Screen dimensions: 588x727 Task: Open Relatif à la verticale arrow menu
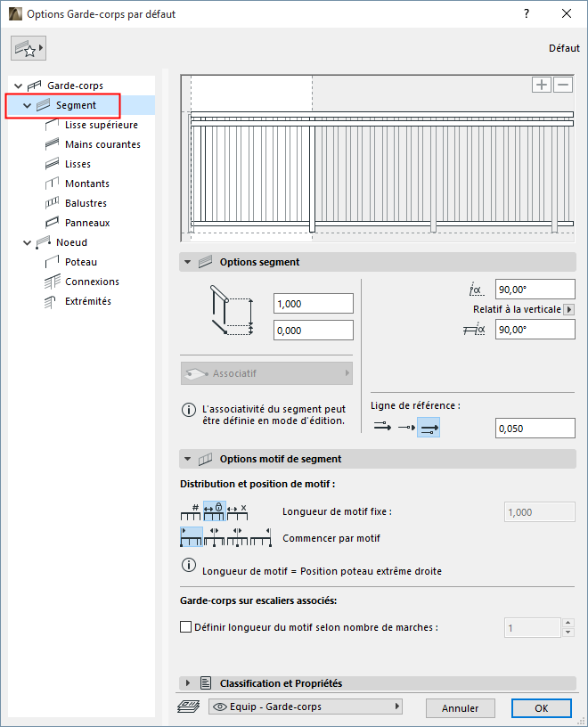(x=569, y=309)
